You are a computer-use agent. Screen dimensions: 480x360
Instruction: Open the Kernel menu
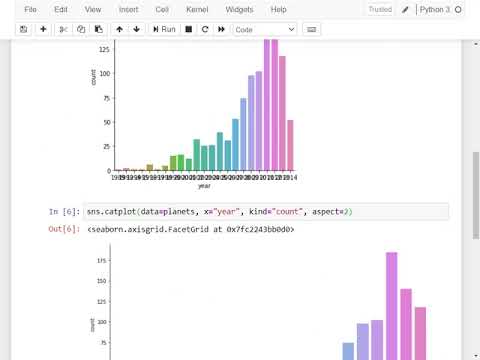coord(197,9)
